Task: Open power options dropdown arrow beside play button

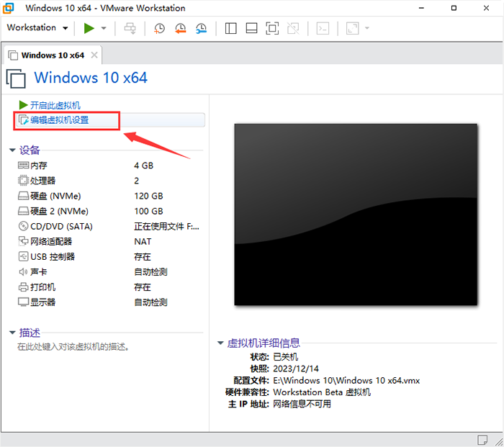Action: [104, 28]
